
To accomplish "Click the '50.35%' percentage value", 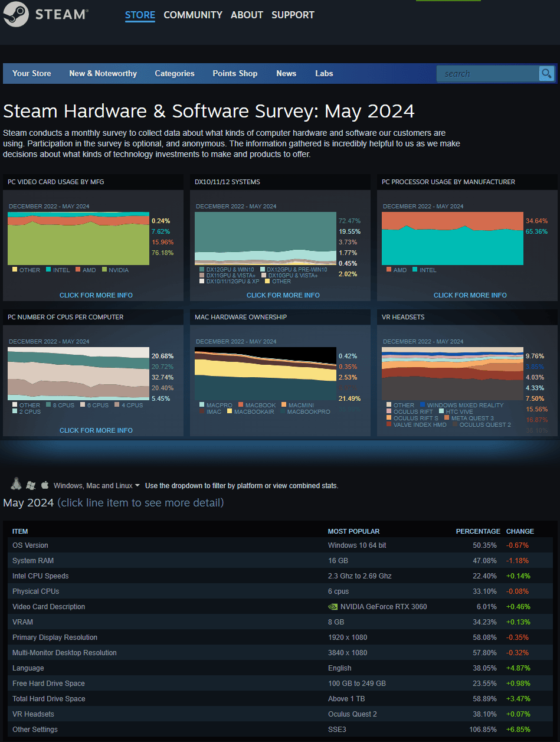I will coord(485,545).
